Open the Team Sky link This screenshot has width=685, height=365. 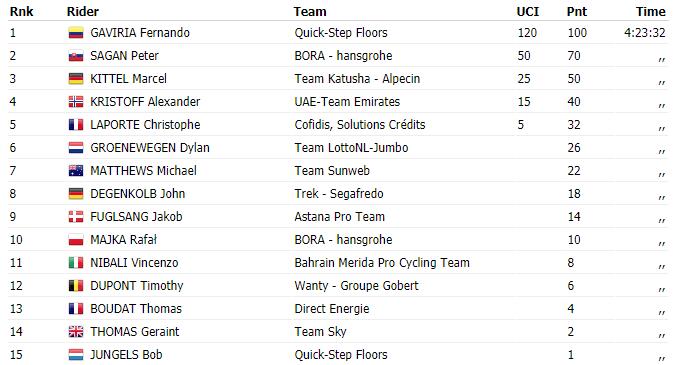pyautogui.click(x=320, y=332)
